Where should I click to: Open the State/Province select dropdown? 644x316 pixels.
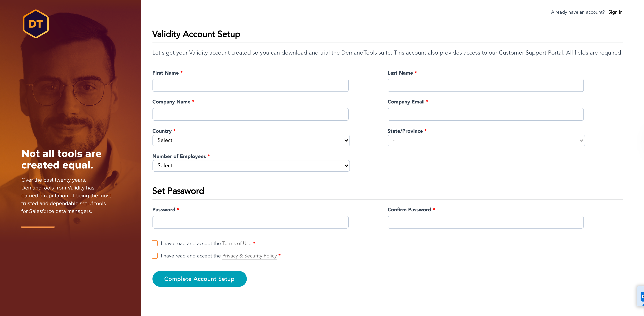(x=486, y=140)
